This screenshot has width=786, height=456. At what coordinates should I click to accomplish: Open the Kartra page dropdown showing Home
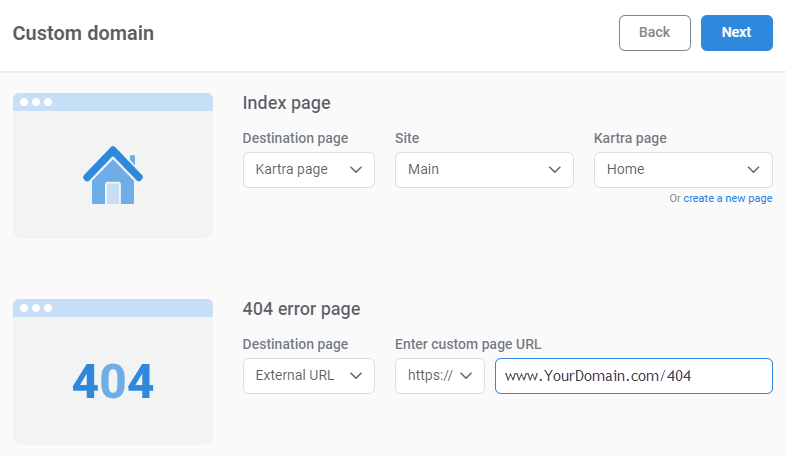click(x=683, y=170)
